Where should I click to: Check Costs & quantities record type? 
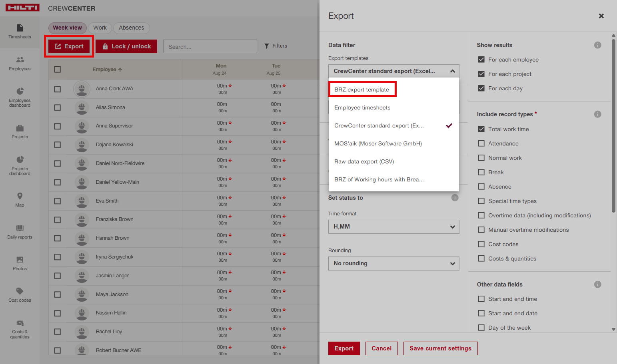[x=481, y=259]
